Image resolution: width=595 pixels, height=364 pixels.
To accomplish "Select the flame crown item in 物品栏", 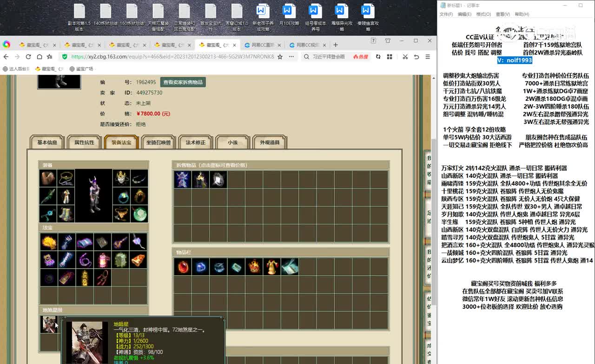I will click(x=254, y=266).
